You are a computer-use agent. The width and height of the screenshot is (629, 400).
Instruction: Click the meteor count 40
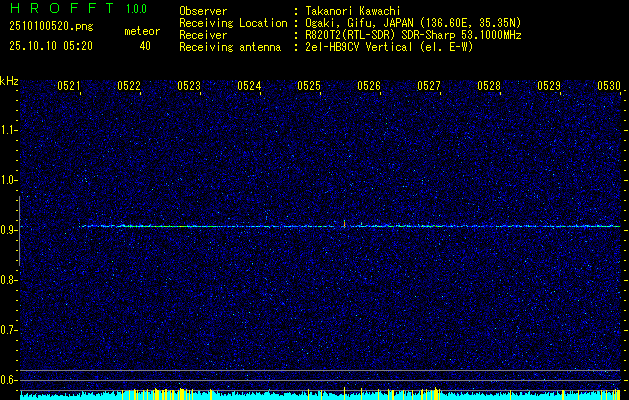point(145,46)
